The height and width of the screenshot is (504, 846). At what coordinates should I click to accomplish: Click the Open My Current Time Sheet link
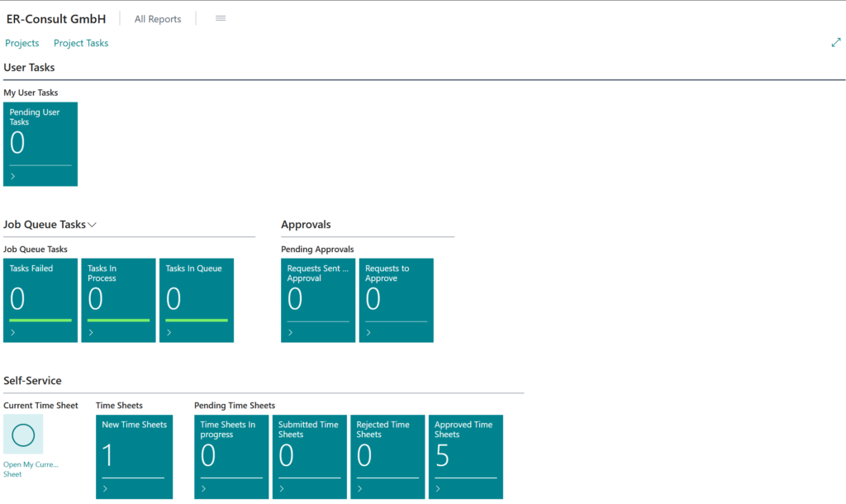point(31,469)
